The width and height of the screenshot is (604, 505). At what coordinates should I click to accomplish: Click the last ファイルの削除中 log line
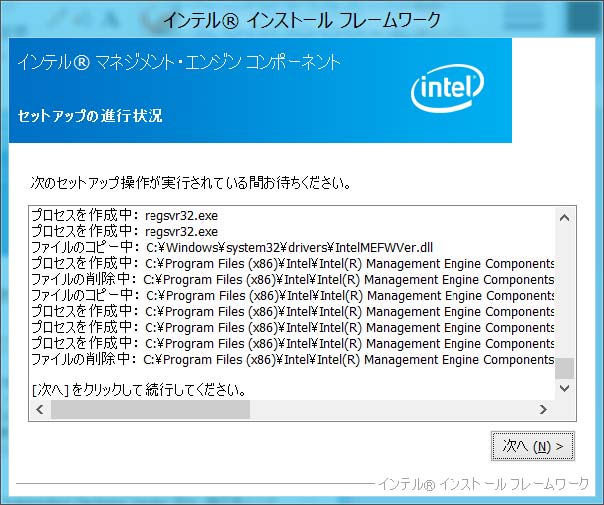pos(292,359)
